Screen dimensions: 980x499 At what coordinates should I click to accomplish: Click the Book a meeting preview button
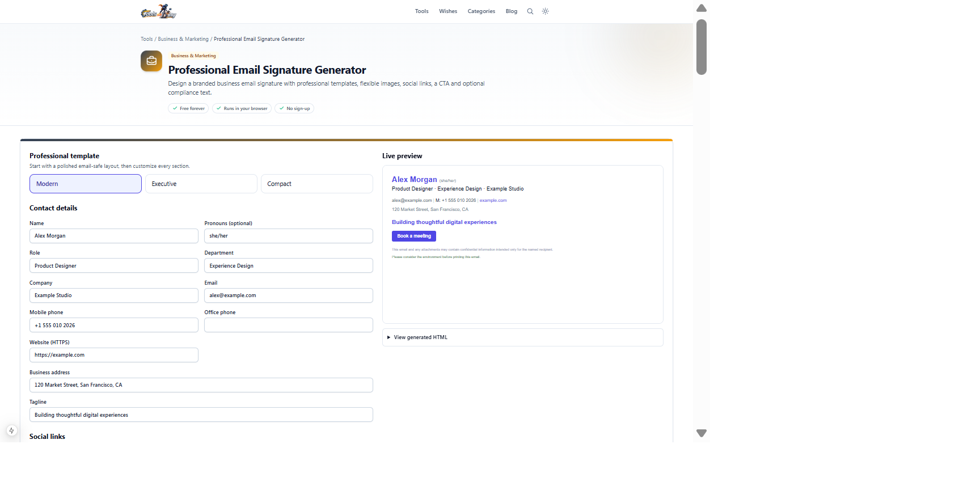414,236
